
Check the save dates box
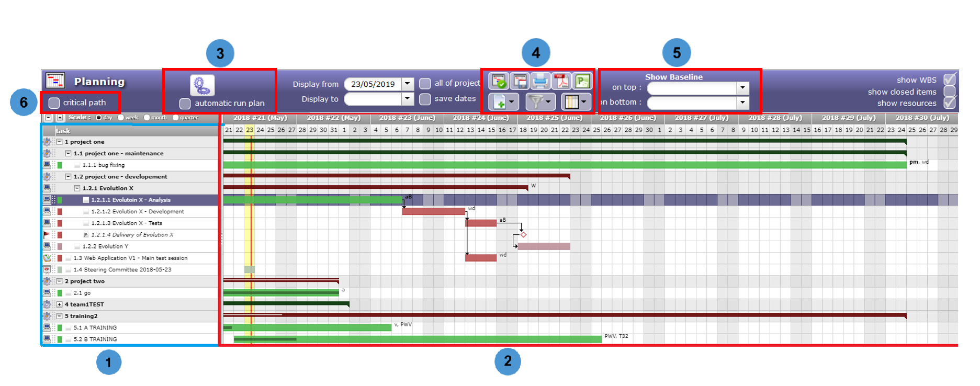(425, 99)
